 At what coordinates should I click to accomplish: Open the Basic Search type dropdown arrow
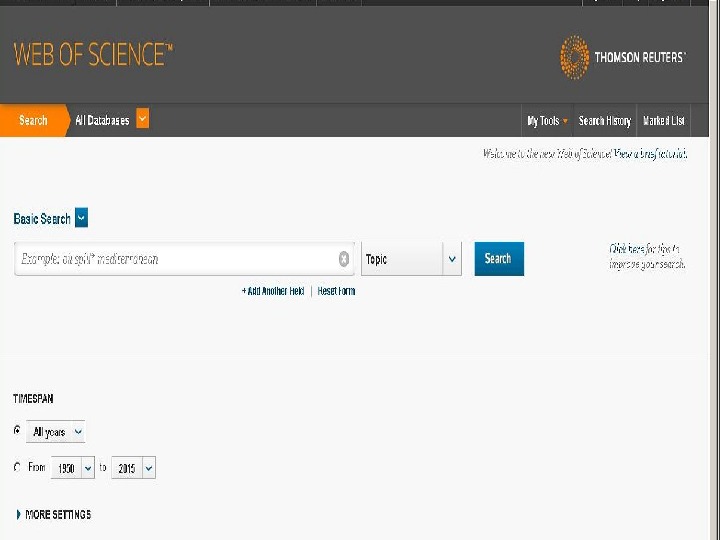81,218
